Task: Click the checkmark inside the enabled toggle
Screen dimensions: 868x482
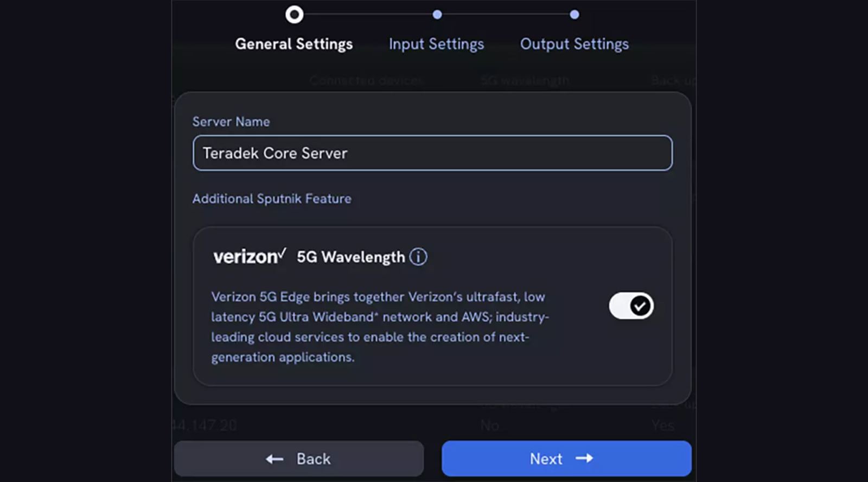Action: (640, 306)
